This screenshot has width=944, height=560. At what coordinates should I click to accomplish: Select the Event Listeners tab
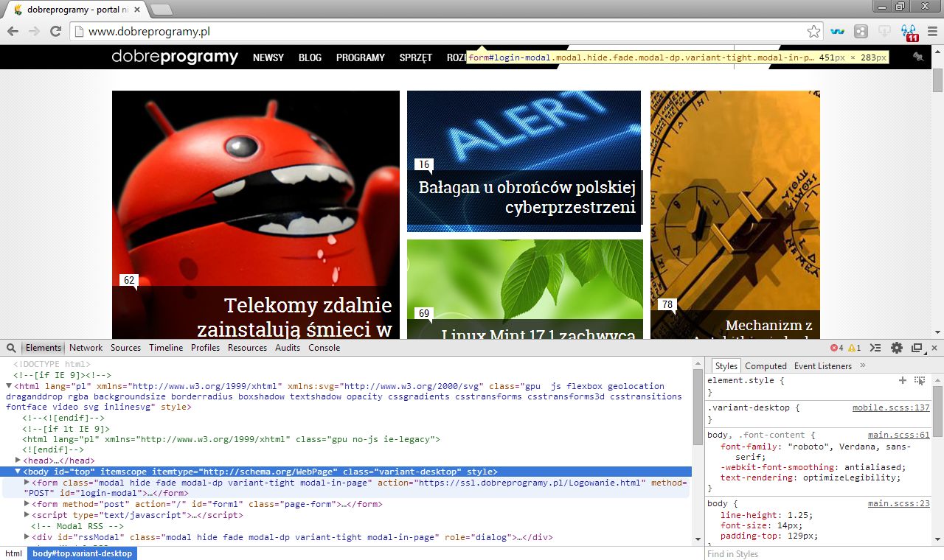823,365
